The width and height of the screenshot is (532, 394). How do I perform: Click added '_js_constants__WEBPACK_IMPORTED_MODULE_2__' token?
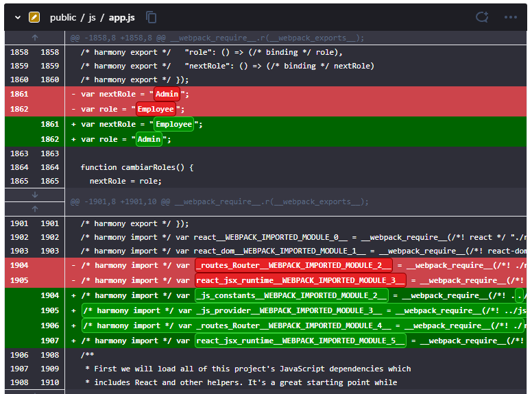[x=292, y=295]
